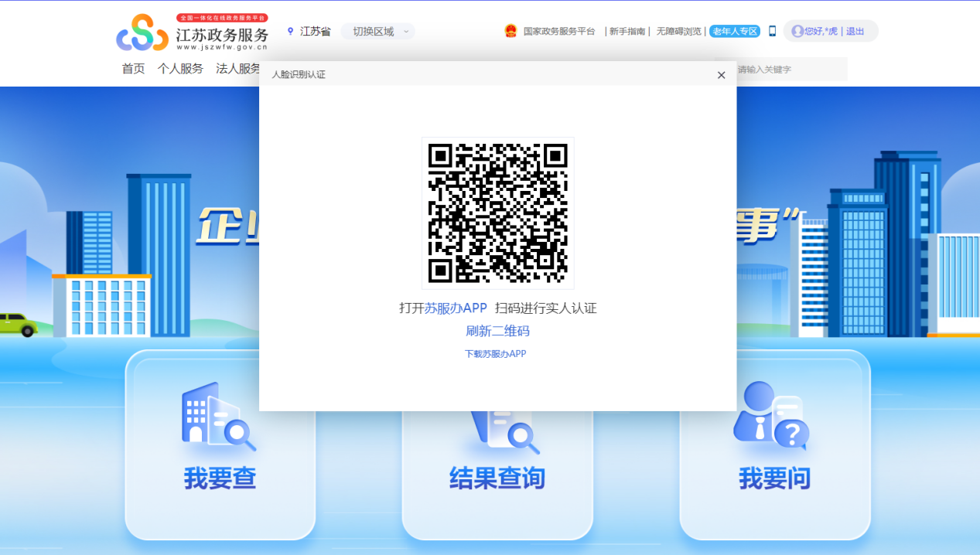Close the 人脸识别认证 dialog
The height and width of the screenshot is (555, 980).
[x=721, y=75]
